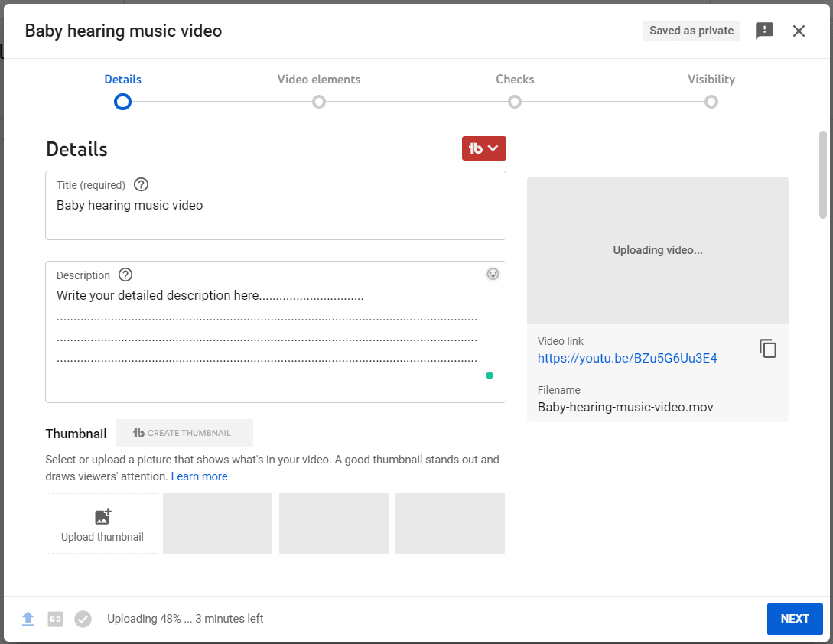833x644 pixels.
Task: Click the green Grammarly dot in Description
Action: pos(490,376)
